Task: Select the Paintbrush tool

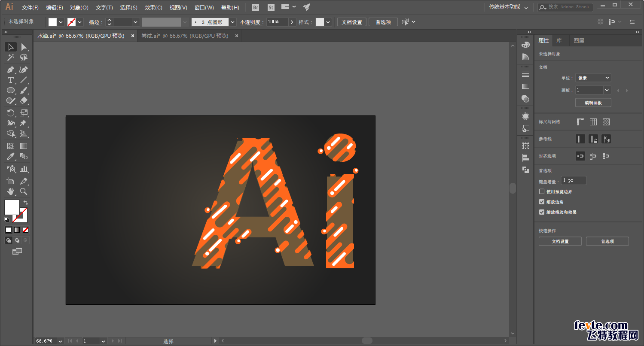Action: [x=24, y=91]
